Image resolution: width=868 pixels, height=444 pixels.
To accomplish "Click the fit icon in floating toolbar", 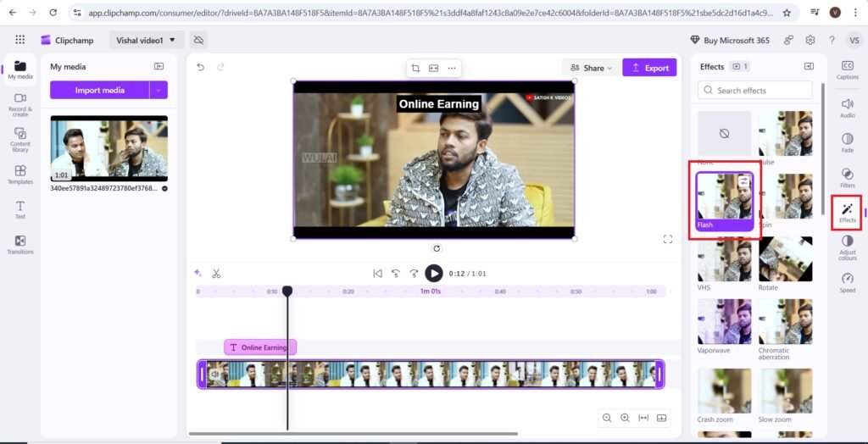I will (x=433, y=68).
